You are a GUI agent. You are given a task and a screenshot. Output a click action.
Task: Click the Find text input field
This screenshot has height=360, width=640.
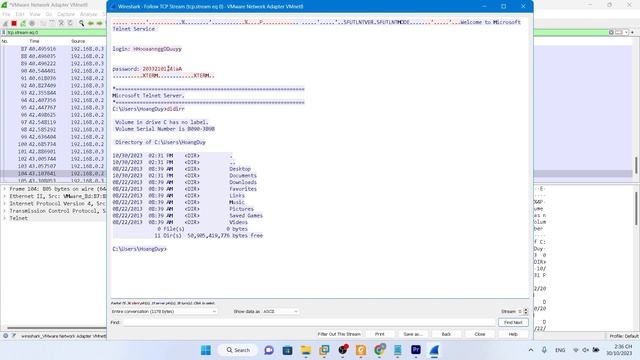[309, 322]
